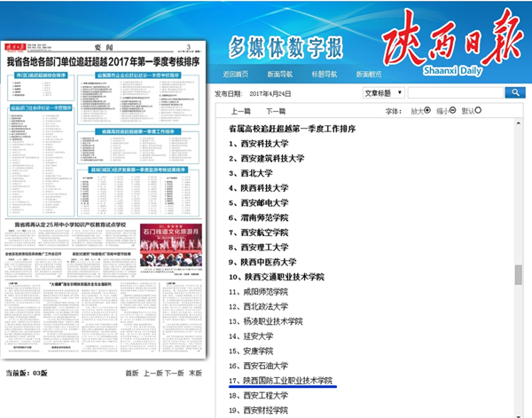The width and height of the screenshot is (532, 418).
Task: Go to 返回首页 in navigation bar
Action: tap(235, 73)
